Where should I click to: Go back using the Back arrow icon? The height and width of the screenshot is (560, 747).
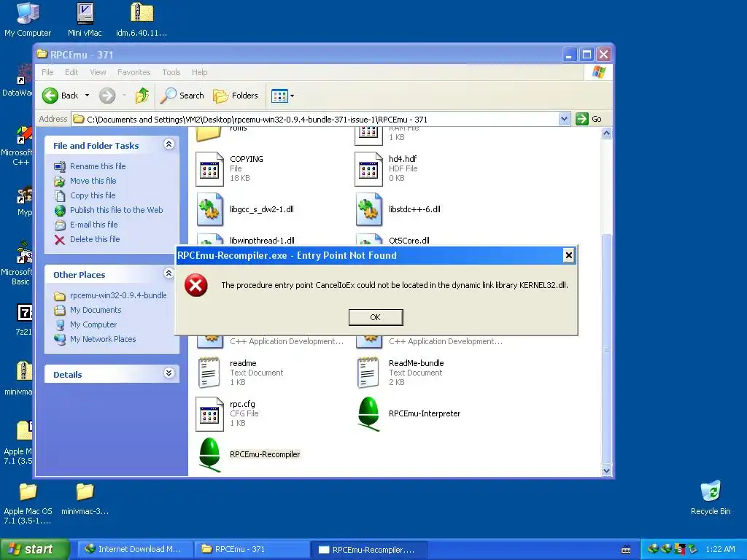(50, 96)
